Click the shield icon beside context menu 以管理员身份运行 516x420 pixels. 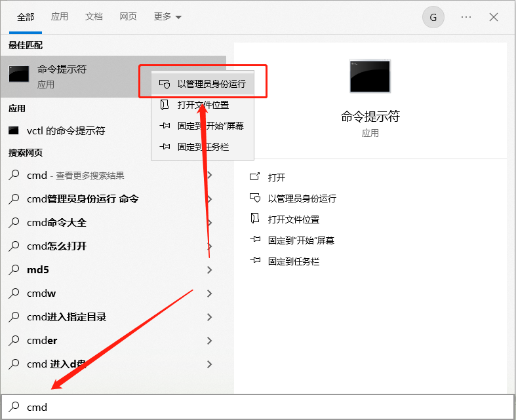tap(165, 85)
